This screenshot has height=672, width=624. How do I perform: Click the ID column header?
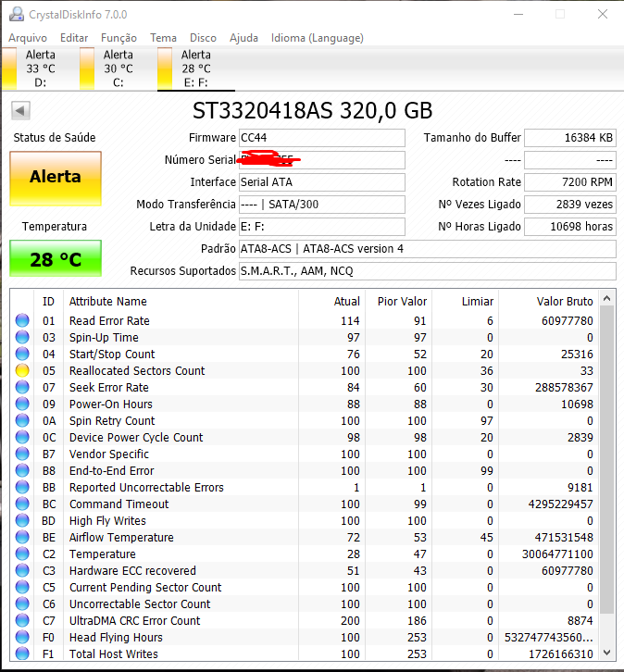48,301
